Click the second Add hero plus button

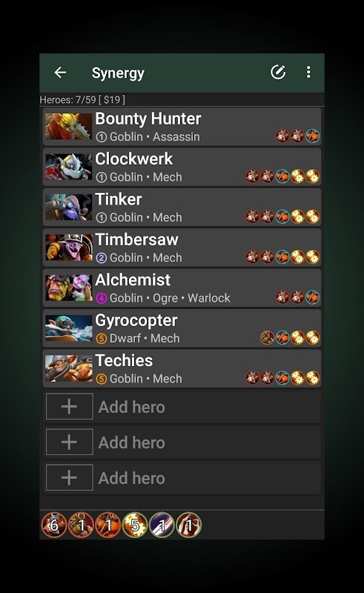pyautogui.click(x=69, y=442)
